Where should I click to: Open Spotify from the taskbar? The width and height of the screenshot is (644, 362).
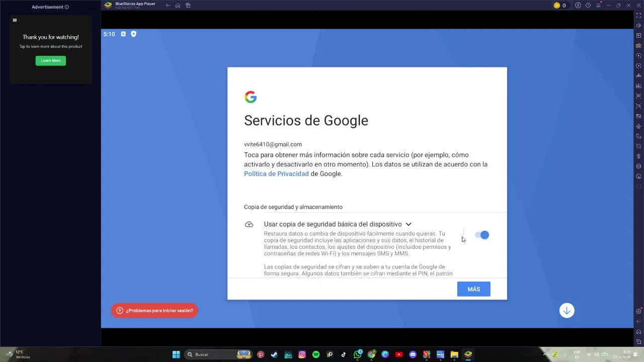point(316,354)
